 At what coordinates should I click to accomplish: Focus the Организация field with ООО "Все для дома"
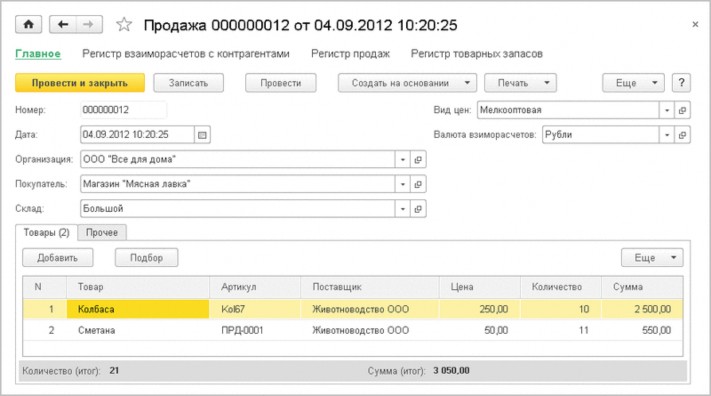[238, 159]
